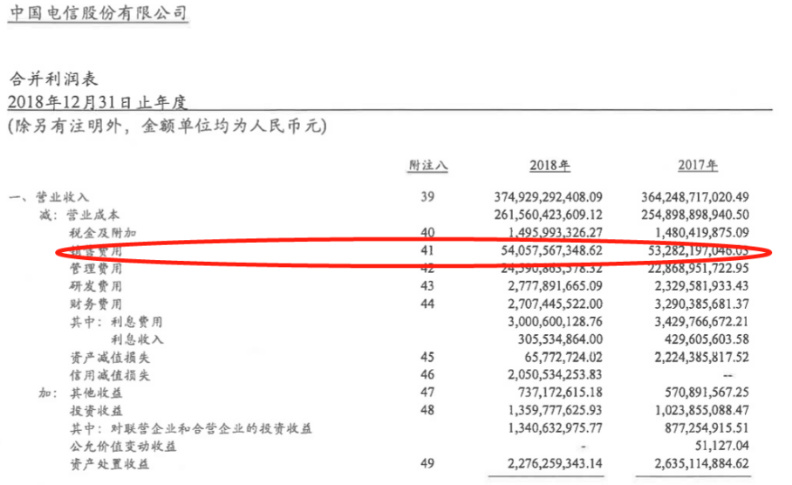This screenshot has width=792, height=485.
Task: Select the value 254,898,898,940.50
Action: pyautogui.click(x=695, y=215)
